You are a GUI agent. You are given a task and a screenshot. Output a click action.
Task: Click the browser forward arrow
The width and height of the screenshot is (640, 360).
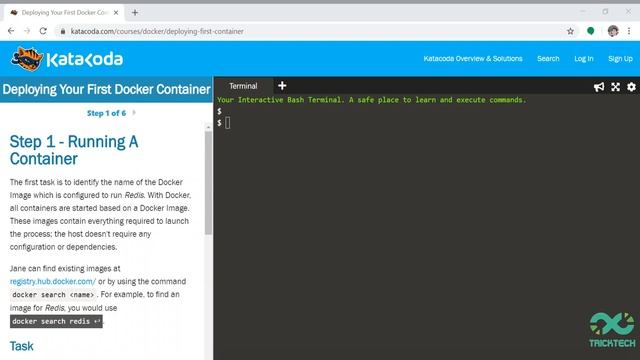[x=27, y=31]
